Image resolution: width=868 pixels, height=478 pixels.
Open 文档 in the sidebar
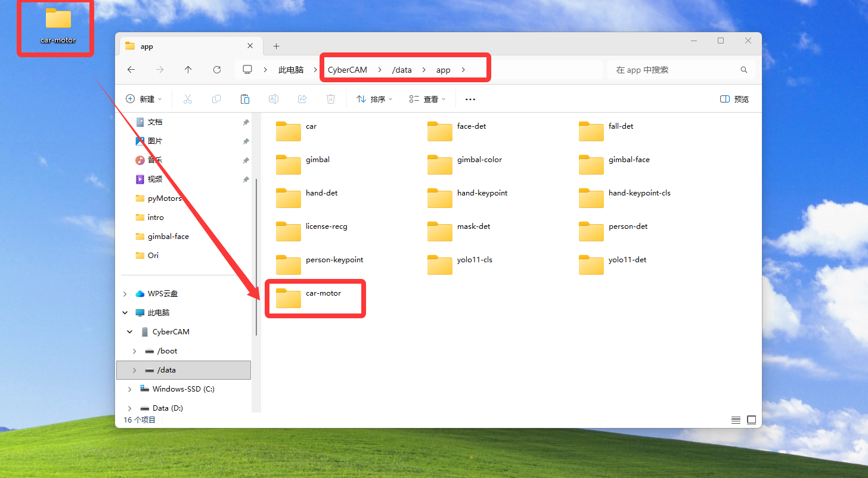click(155, 122)
